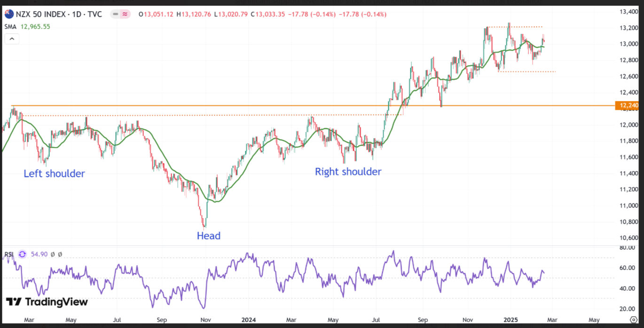Collapse the indicator legend with chevron button
Image resolution: width=644 pixels, height=328 pixels.
pyautogui.click(x=12, y=39)
